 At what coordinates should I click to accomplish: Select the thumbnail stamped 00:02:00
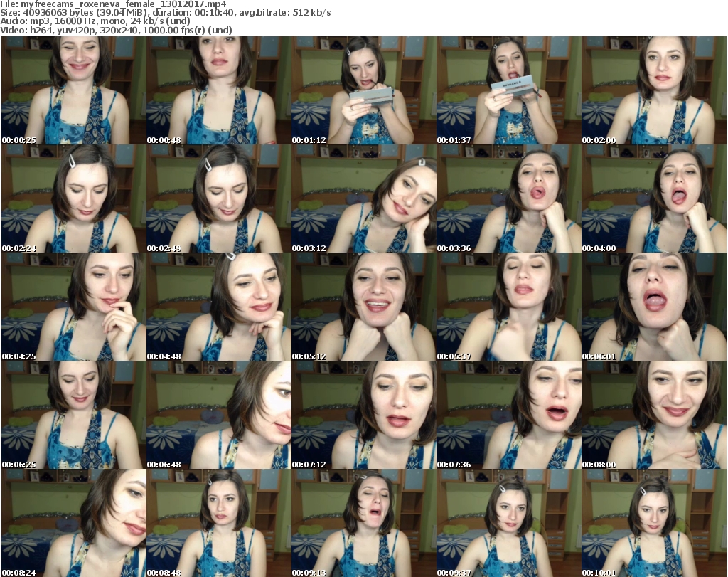(x=654, y=90)
